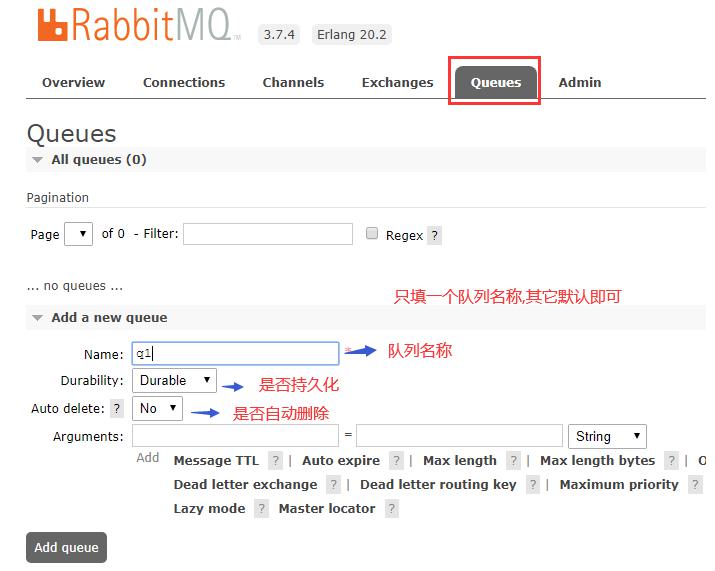This screenshot has width=715, height=571.
Task: Insert the Dead letter exchange argument
Action: click(x=245, y=484)
